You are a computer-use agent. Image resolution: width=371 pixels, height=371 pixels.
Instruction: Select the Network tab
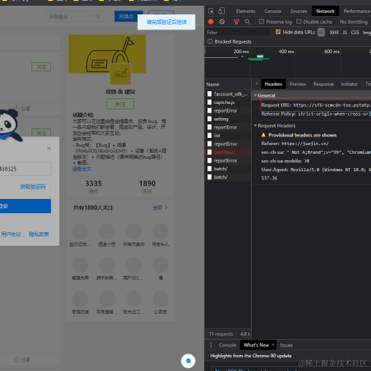coord(325,11)
